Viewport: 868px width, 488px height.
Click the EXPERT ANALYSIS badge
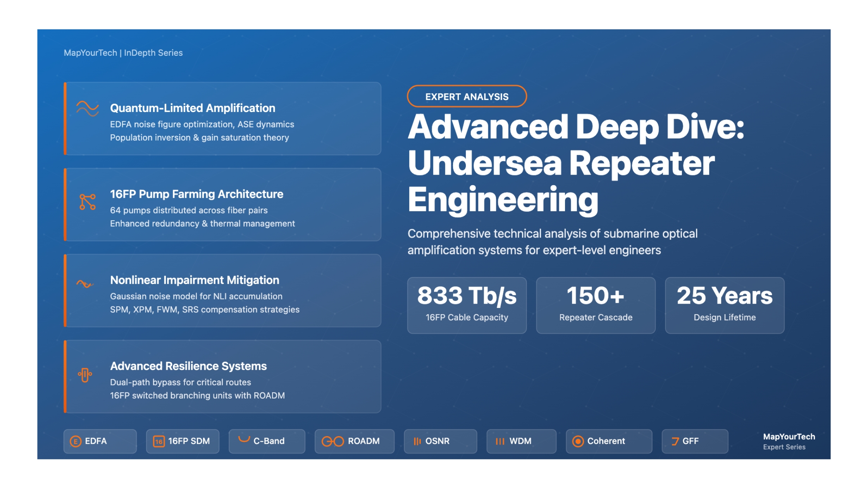click(467, 96)
